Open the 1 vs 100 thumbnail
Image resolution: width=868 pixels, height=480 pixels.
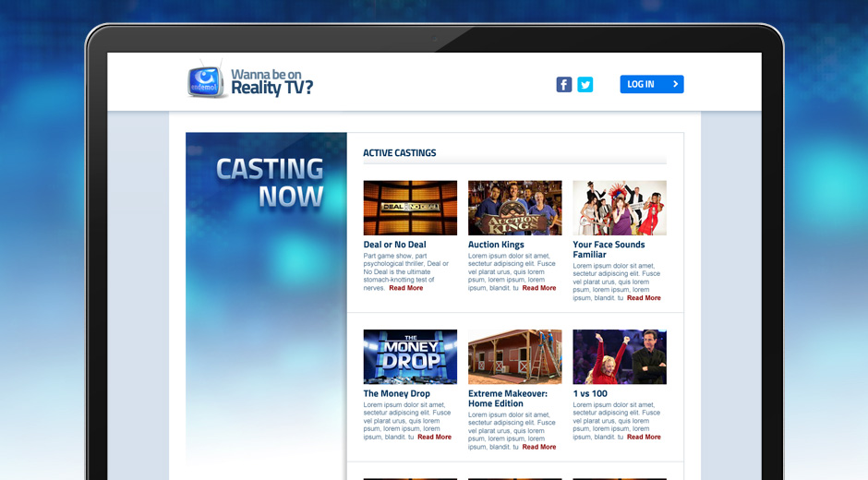(x=620, y=356)
